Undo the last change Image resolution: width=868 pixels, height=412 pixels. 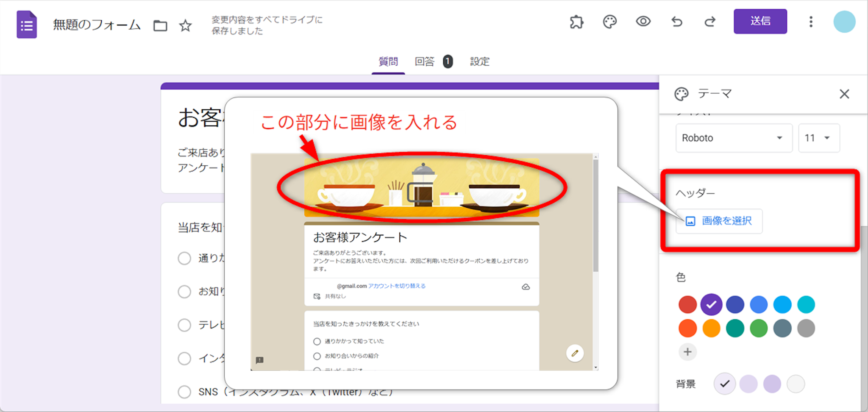[x=677, y=22]
